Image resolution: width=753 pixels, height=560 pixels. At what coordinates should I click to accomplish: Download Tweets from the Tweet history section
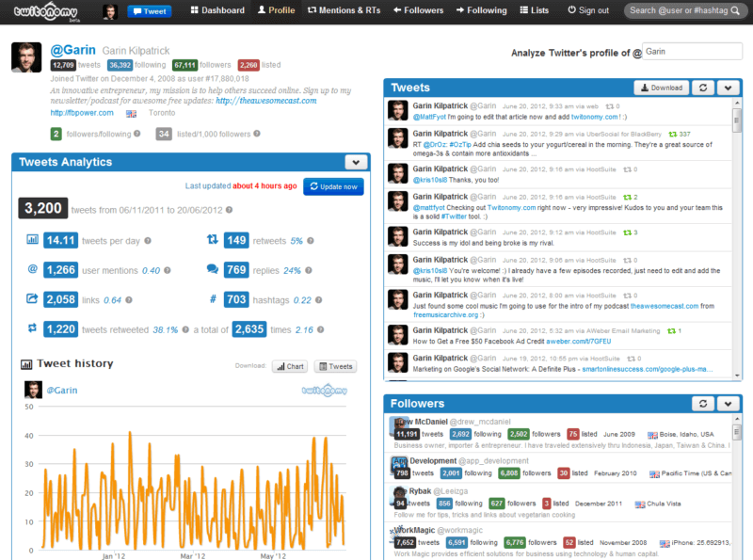[336, 366]
